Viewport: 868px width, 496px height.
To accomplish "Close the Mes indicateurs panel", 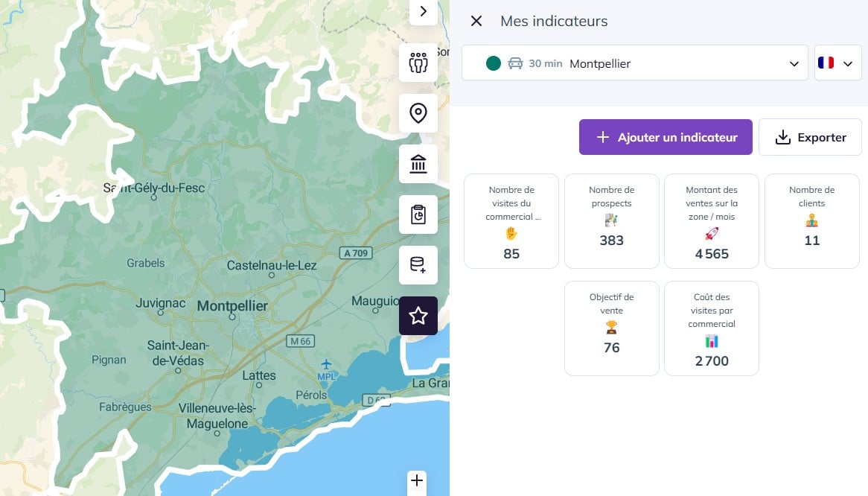I will 476,21.
